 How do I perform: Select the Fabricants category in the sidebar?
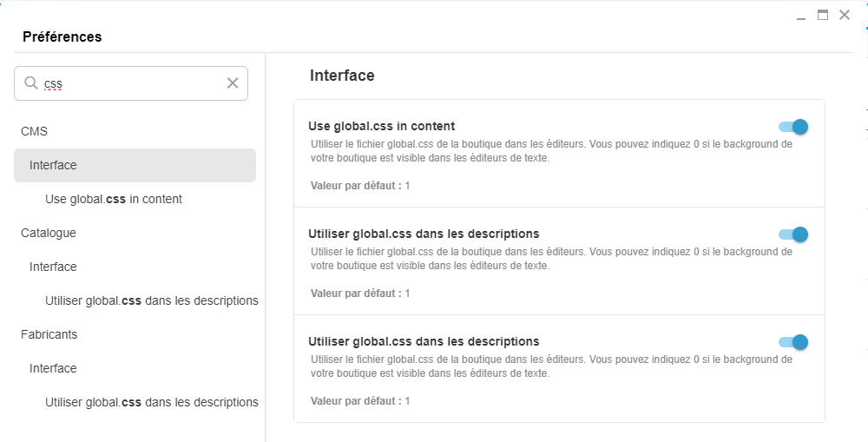49,334
